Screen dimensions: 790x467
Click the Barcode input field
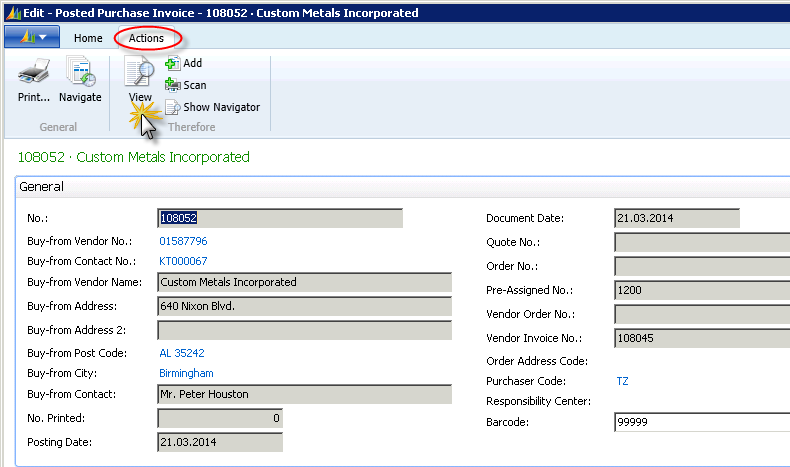click(x=700, y=423)
